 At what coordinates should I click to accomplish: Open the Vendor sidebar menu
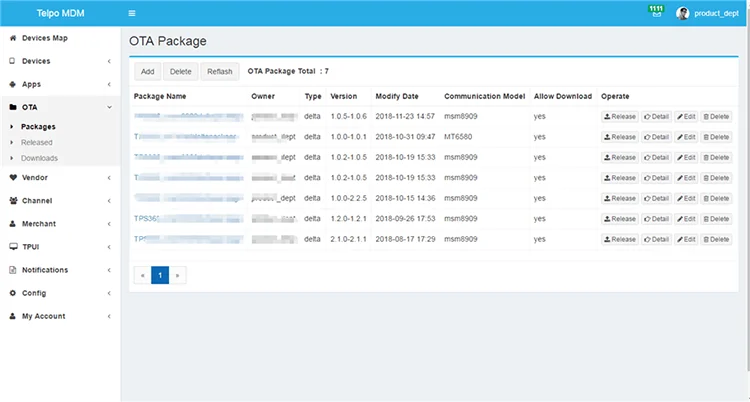click(34, 177)
